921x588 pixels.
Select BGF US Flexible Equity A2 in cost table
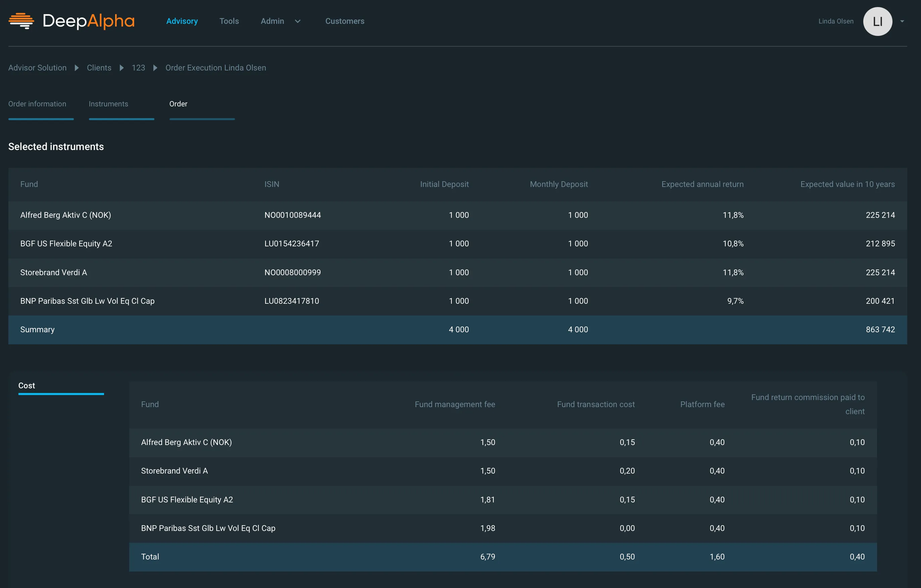[x=187, y=500]
